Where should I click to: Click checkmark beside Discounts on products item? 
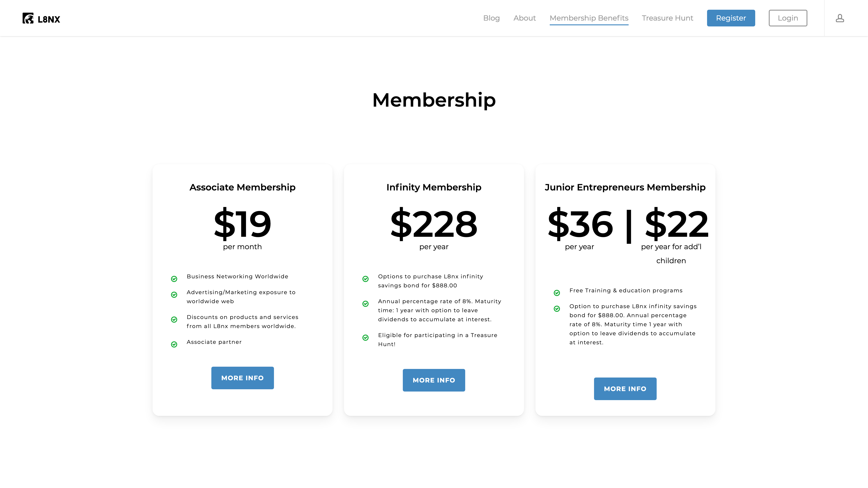click(x=174, y=320)
